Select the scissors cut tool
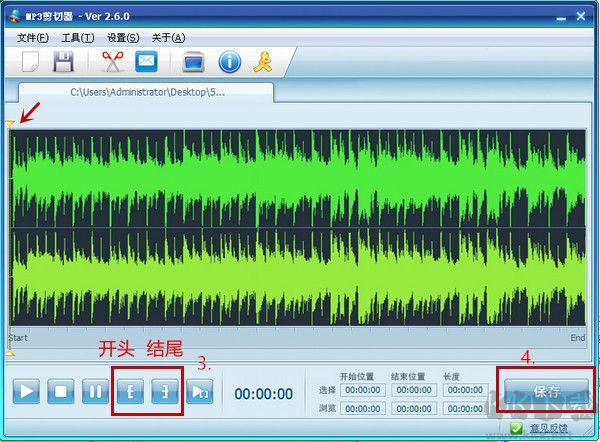 click(112, 62)
